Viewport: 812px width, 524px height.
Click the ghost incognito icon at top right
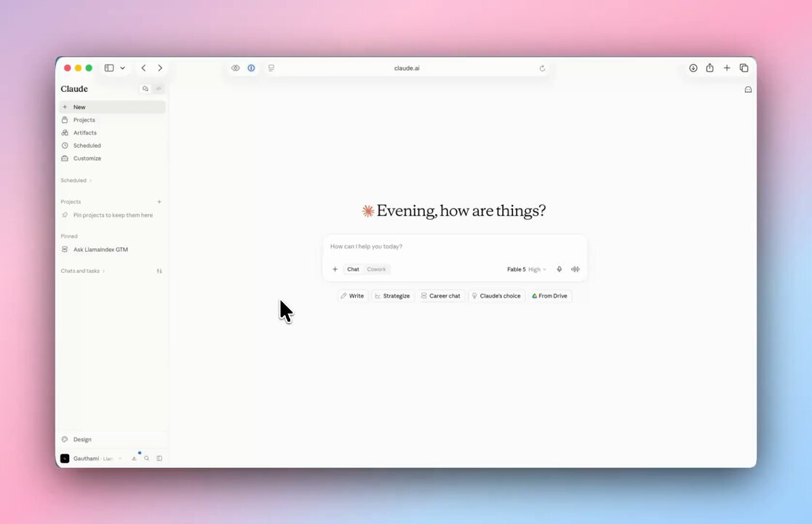pos(748,90)
